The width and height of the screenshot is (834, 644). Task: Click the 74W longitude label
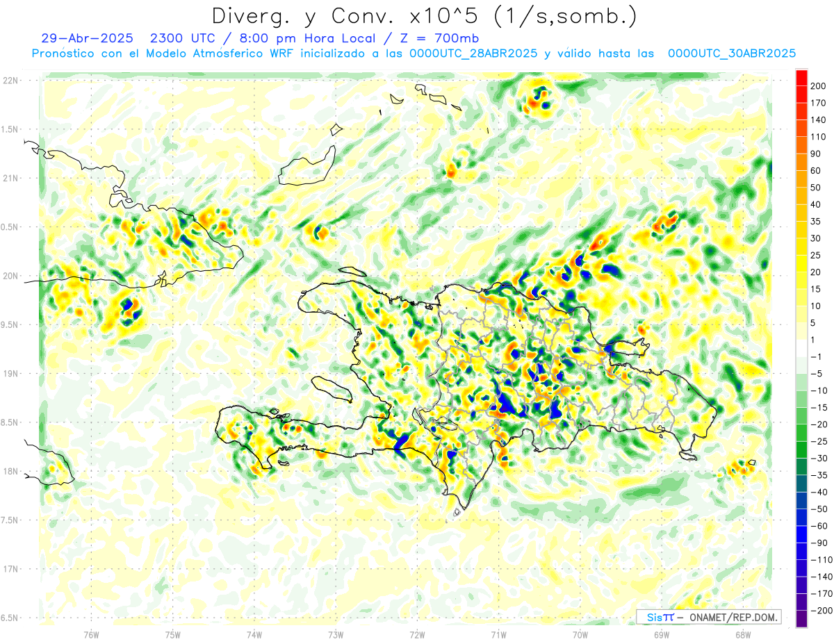(254, 634)
